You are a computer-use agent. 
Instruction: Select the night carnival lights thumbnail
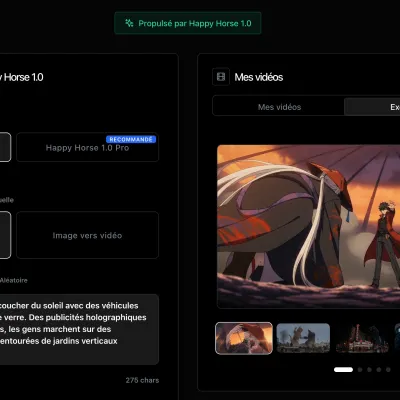click(362, 338)
